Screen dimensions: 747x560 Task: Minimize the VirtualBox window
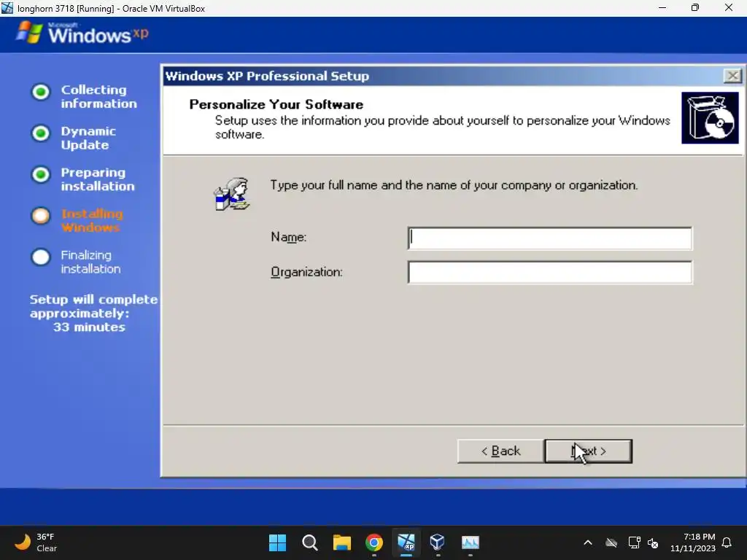[662, 8]
